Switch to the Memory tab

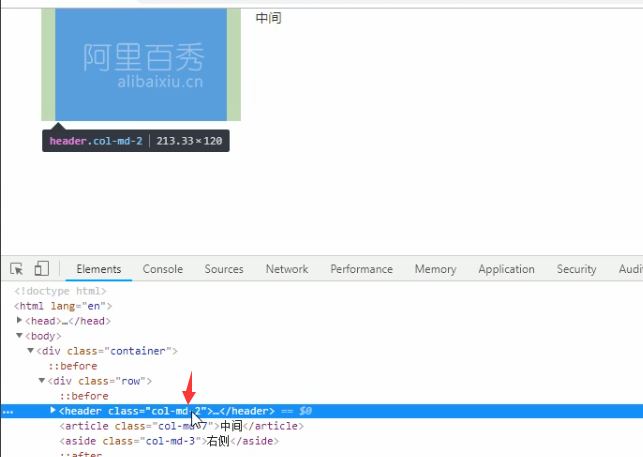(436, 269)
